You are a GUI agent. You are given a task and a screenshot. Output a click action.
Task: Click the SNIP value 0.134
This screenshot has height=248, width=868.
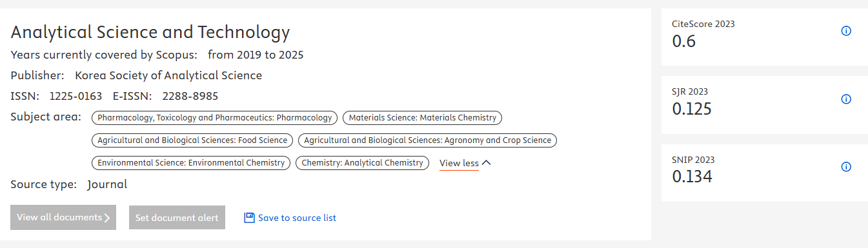pyautogui.click(x=692, y=176)
